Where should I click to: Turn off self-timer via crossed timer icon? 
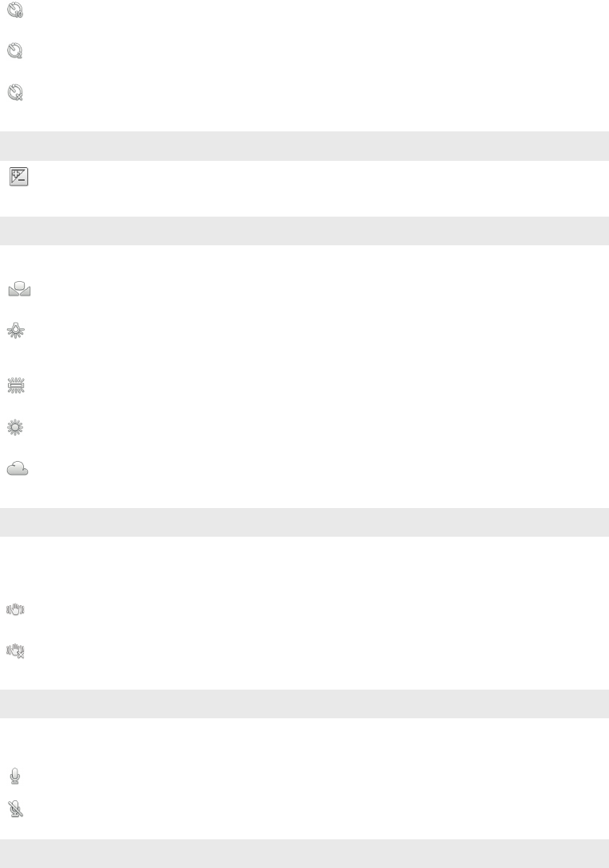point(15,92)
